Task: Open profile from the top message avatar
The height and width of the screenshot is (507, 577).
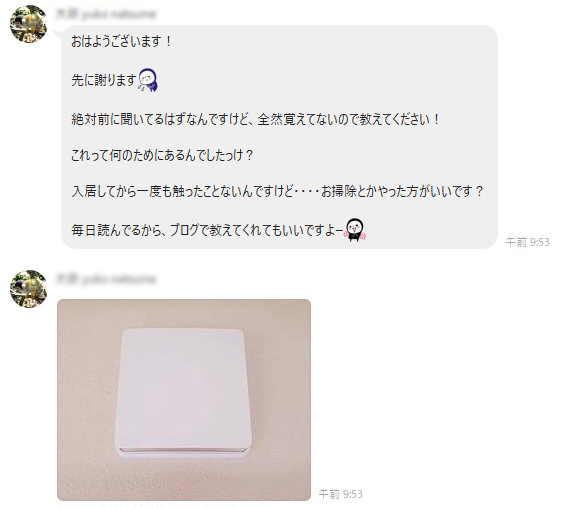Action: (x=28, y=24)
